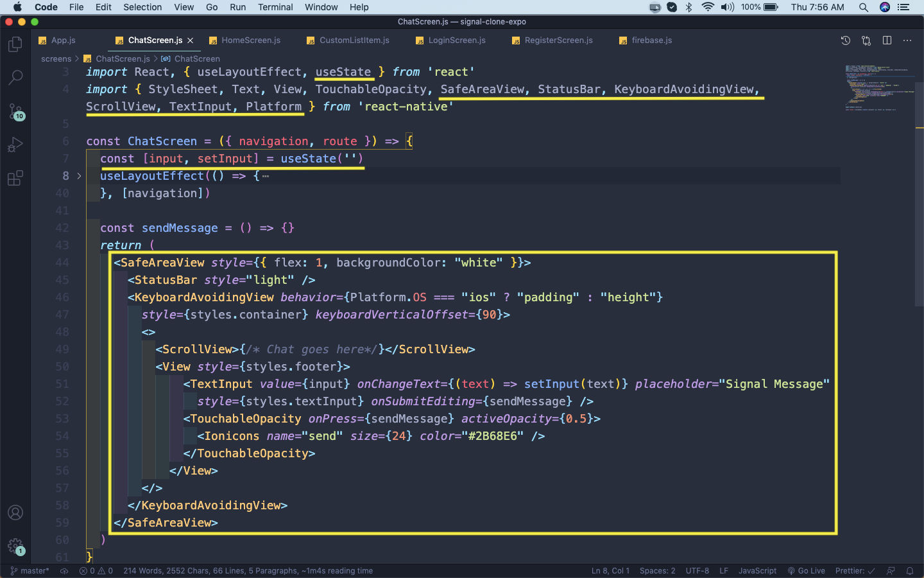Open the Code application menu
The width and height of the screenshot is (924, 578).
coord(46,7)
